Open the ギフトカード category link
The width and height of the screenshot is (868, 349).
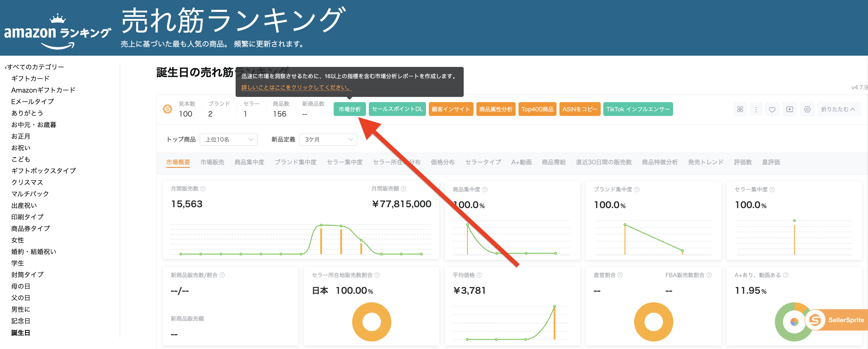(x=30, y=78)
